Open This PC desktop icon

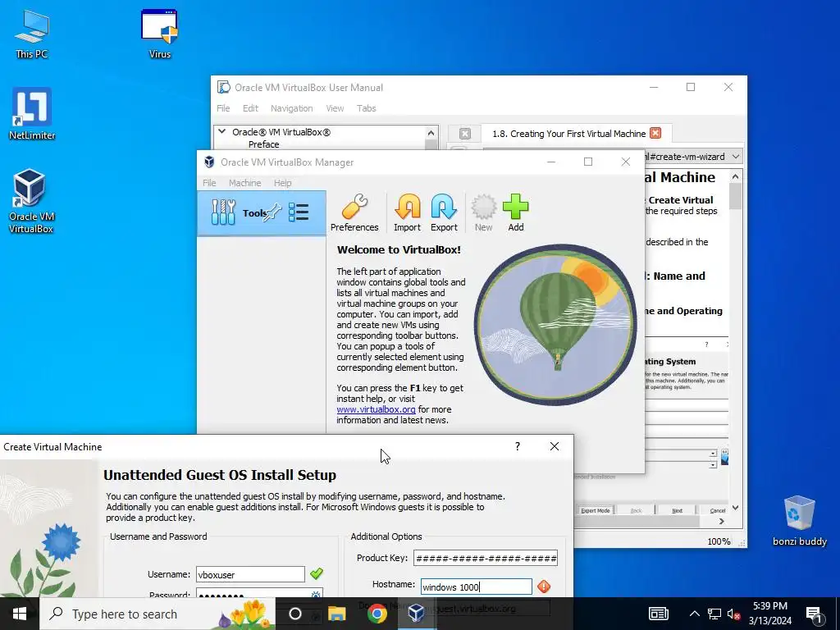(x=32, y=34)
